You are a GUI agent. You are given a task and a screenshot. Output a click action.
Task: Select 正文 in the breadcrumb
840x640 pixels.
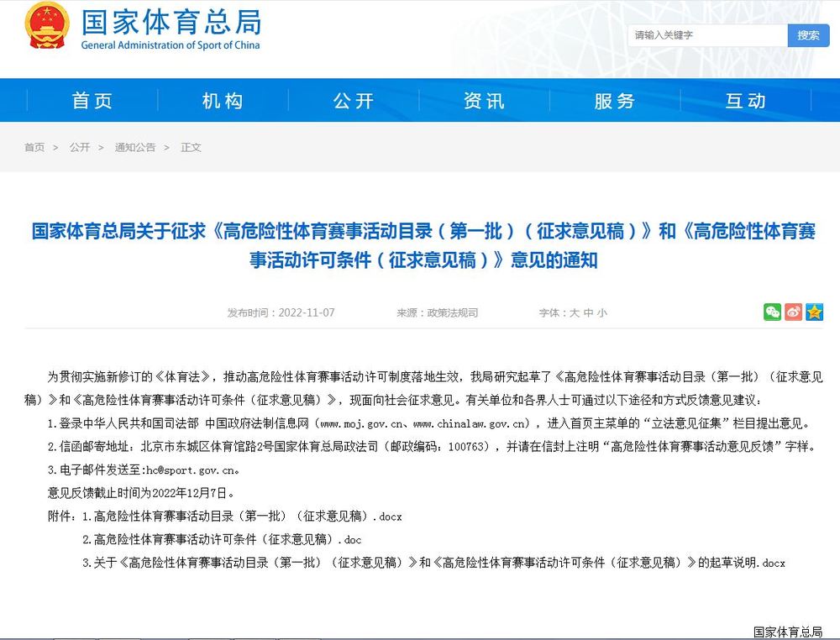click(192, 147)
